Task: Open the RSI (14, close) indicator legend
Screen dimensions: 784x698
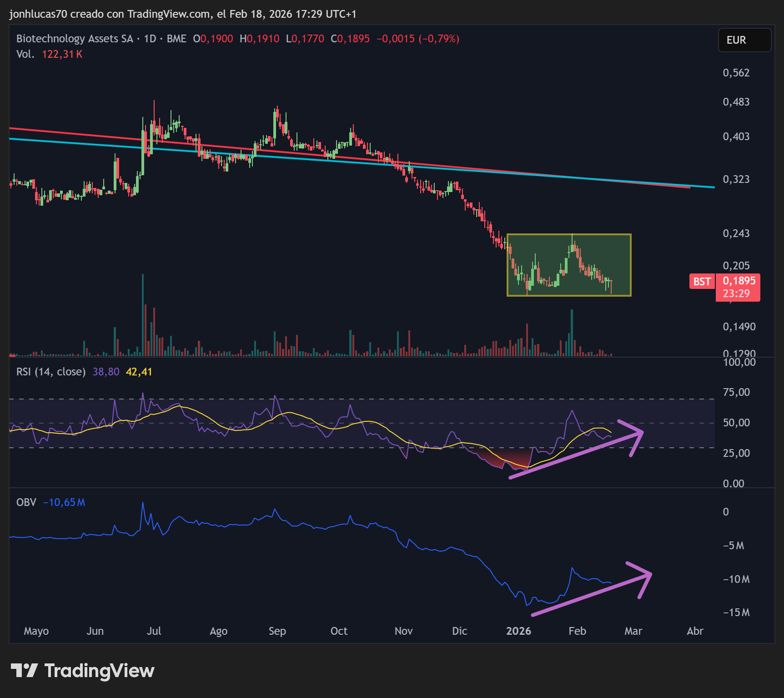Action: (51, 372)
